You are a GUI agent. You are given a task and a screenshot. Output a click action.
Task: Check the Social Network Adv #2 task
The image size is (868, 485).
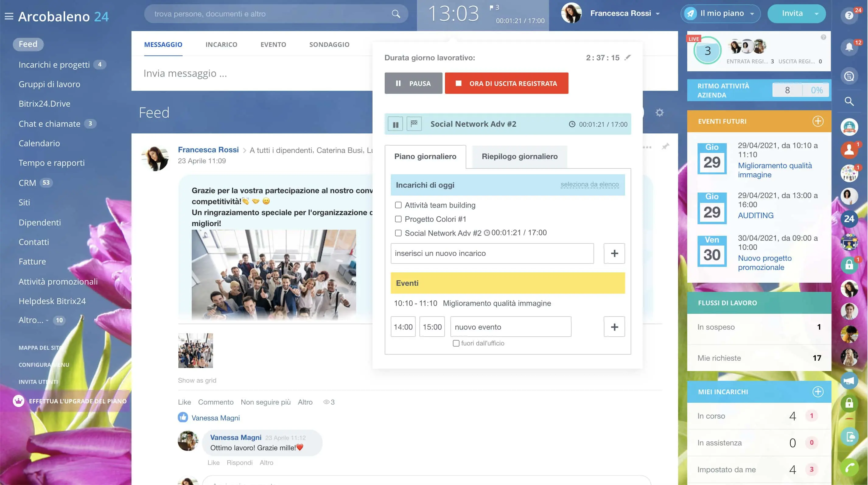point(398,233)
